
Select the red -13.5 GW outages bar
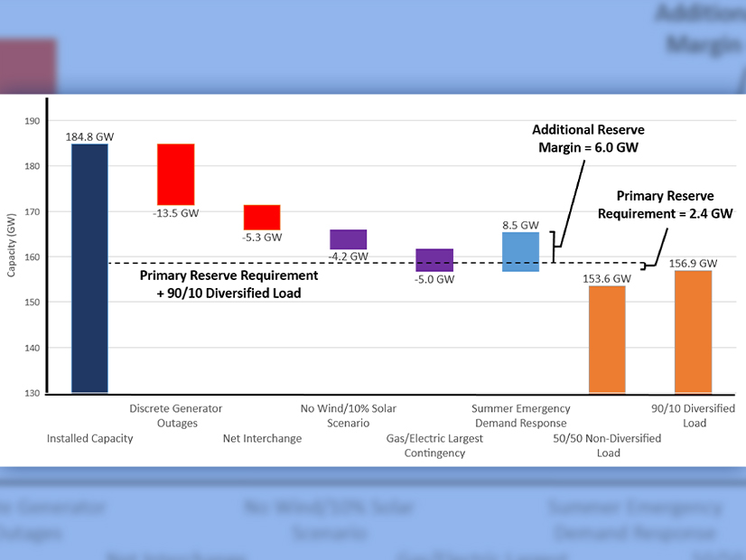175,174
